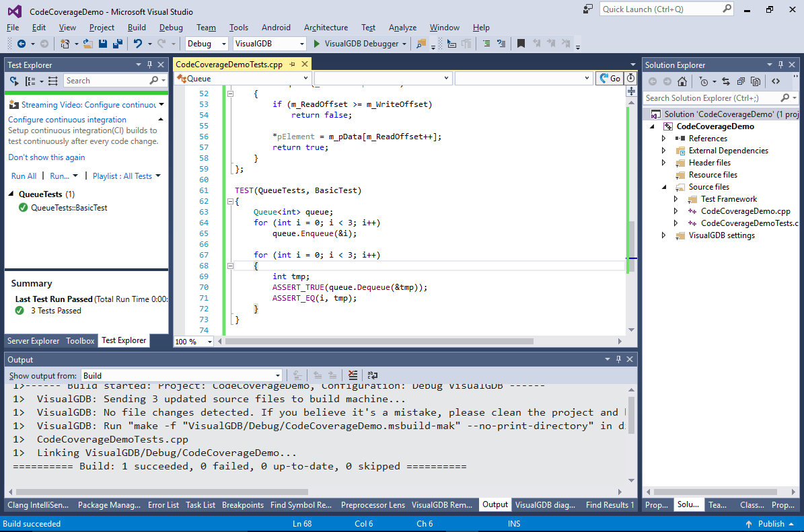
Task: Click the Uncomment Selection icon
Action: tap(501, 44)
